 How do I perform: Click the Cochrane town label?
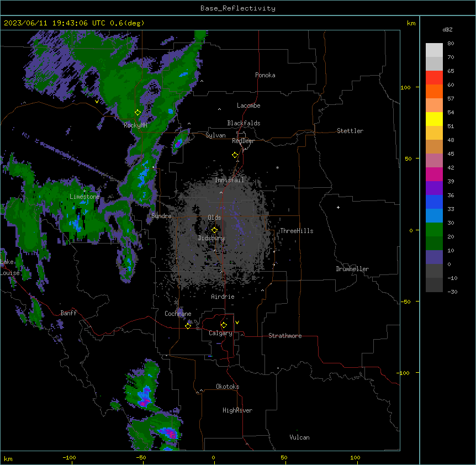[x=178, y=314]
